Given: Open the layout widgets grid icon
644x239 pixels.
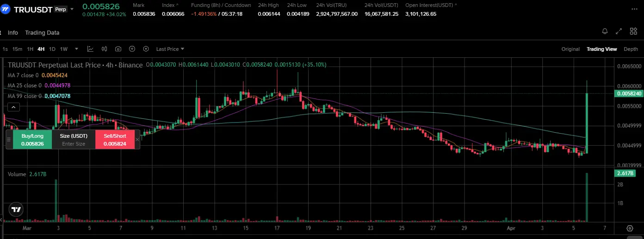Looking at the screenshot, I should click(633, 31).
